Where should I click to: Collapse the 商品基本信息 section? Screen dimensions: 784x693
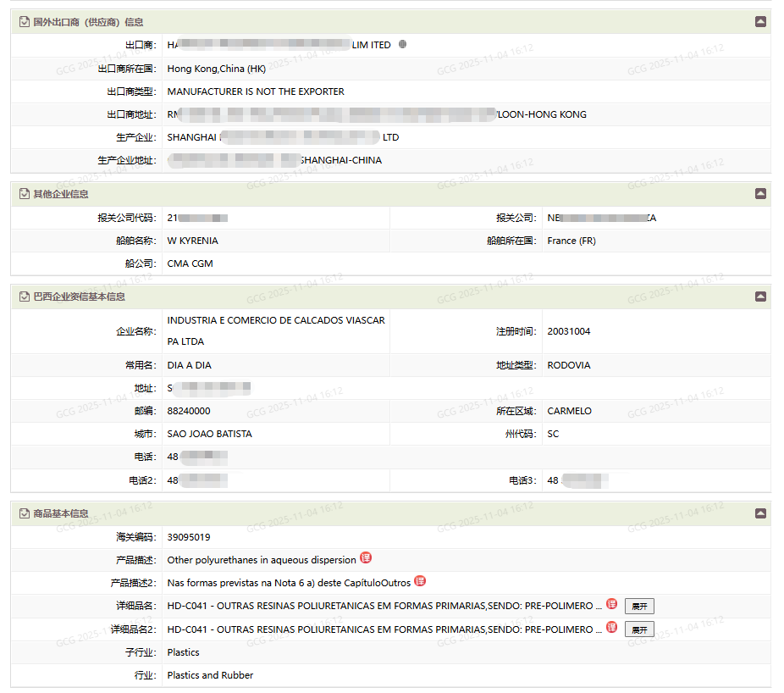760,513
